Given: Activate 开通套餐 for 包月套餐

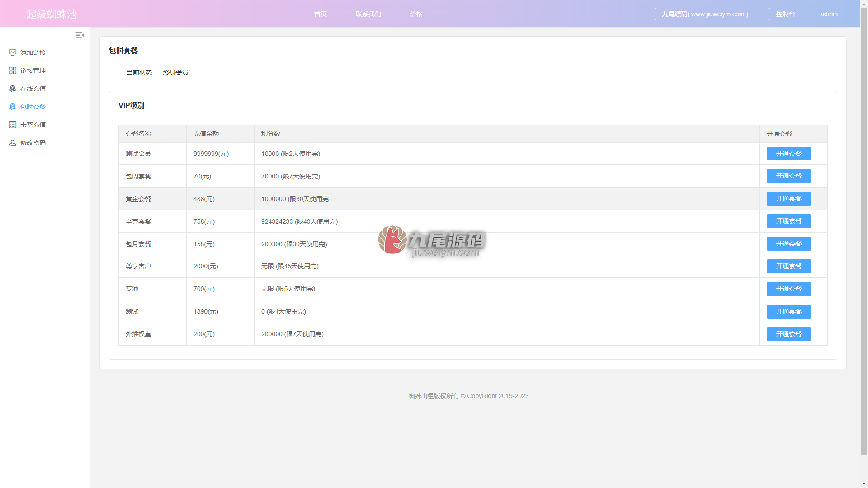Looking at the screenshot, I should 789,244.
